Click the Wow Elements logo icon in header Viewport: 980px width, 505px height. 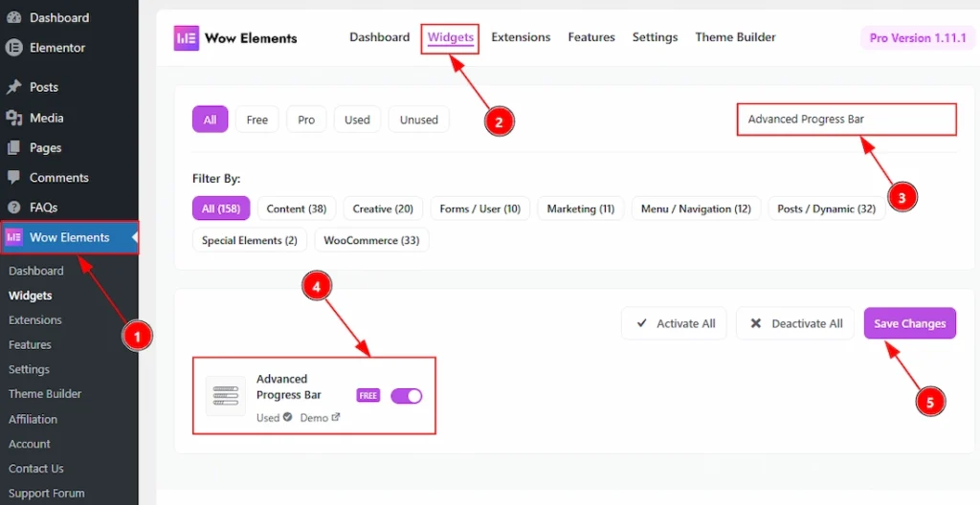(x=187, y=38)
